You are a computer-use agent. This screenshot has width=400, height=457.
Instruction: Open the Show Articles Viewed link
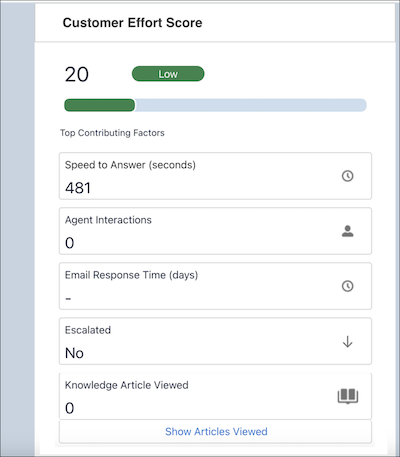[216, 431]
